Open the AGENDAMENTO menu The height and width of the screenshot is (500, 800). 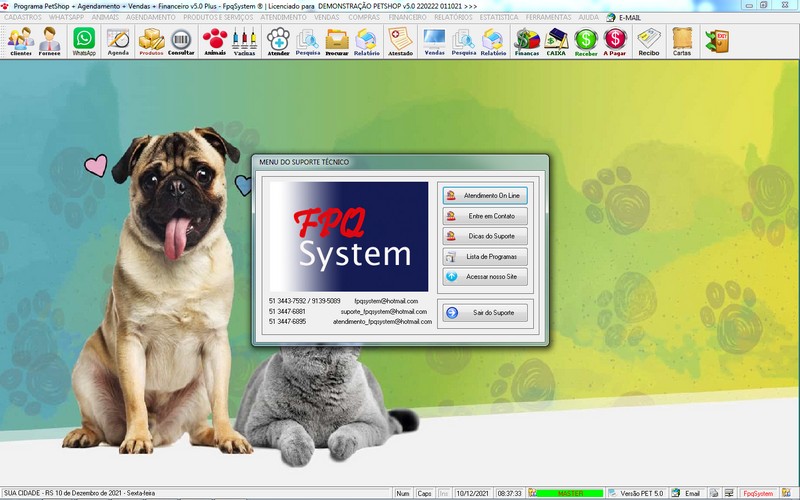pyautogui.click(x=151, y=17)
